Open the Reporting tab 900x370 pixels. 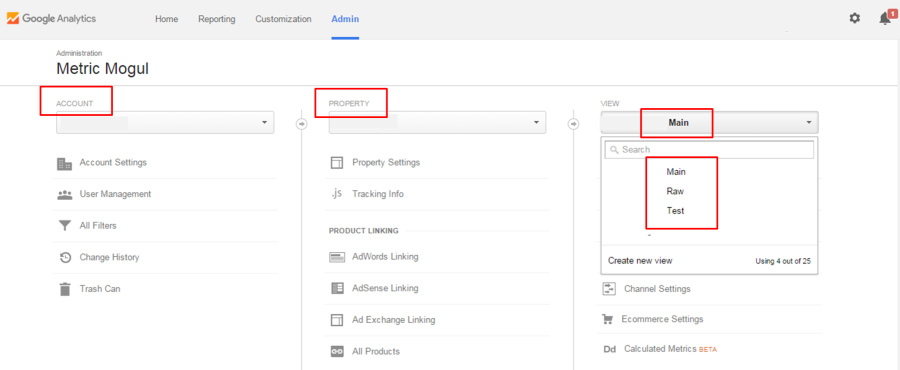(x=217, y=19)
